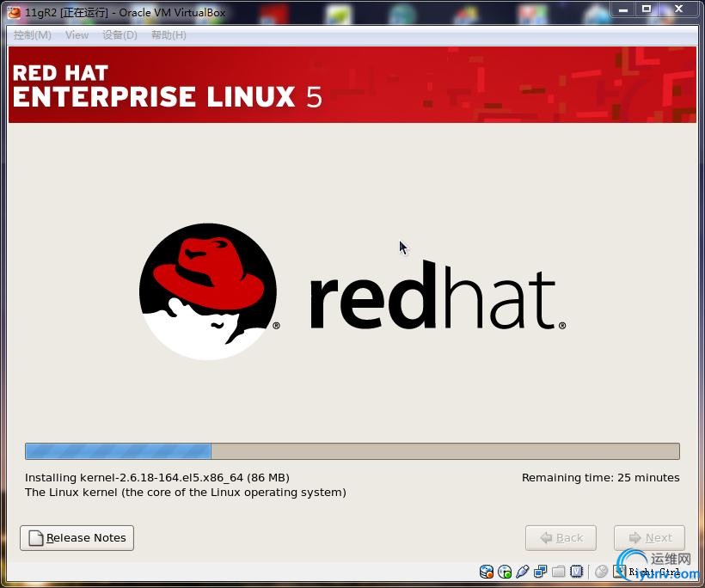Click the network adapters status icon
This screenshot has width=705, height=588.
tap(541, 572)
